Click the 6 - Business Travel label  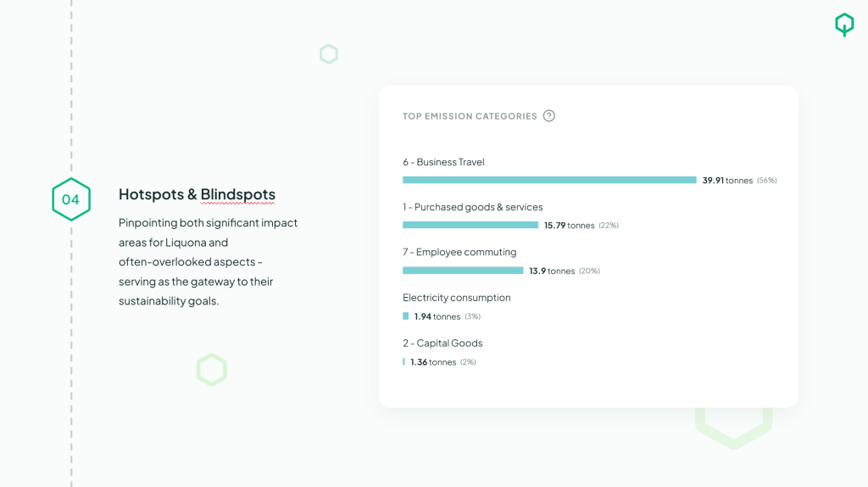(x=443, y=162)
